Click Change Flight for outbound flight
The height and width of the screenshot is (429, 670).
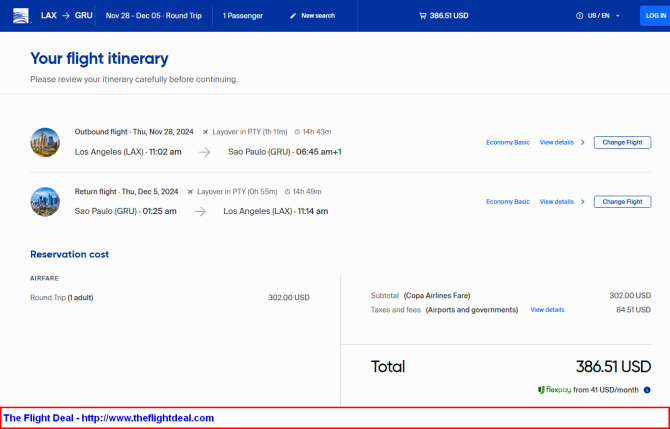tap(622, 143)
